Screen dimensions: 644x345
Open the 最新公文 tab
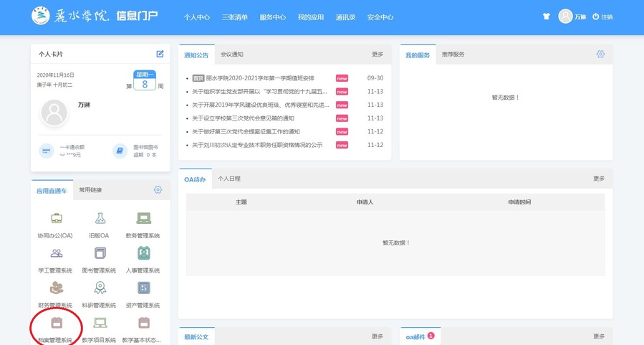coord(196,337)
